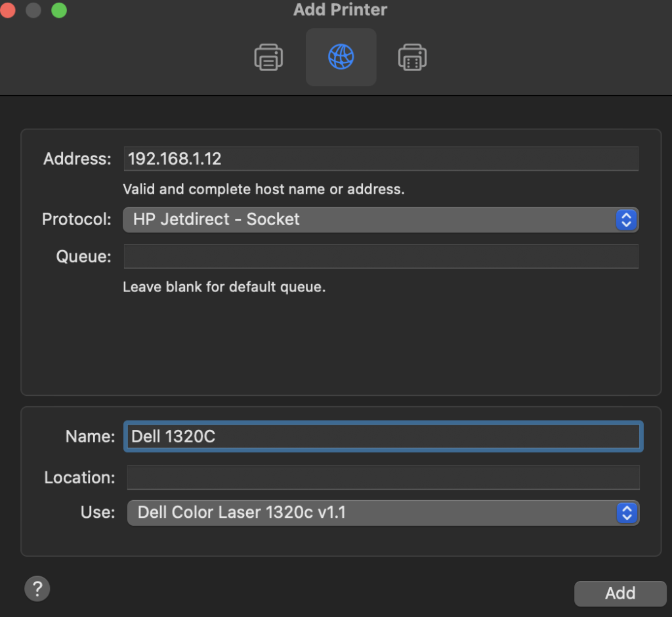Open the Windows printer tab icon
672x617 pixels.
412,58
